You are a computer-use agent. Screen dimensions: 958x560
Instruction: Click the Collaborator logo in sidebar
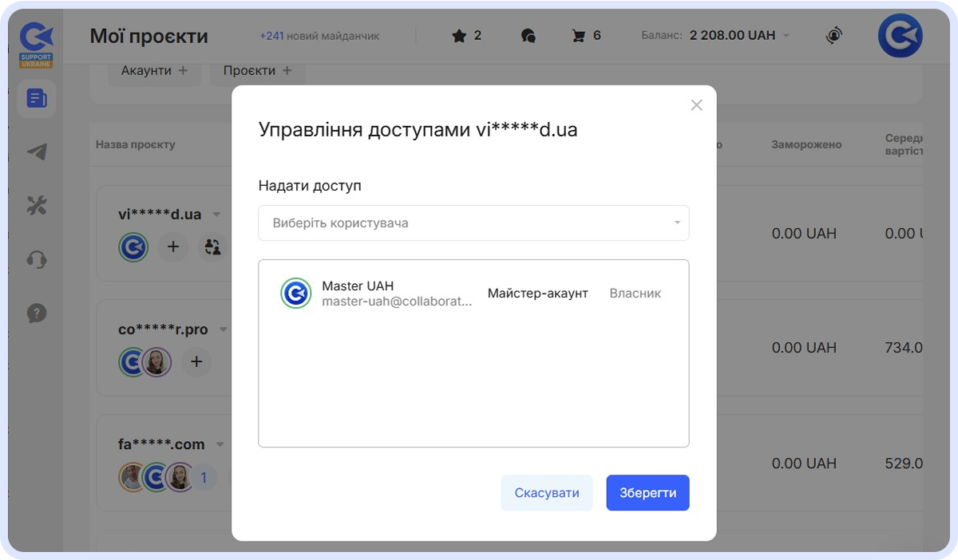pyautogui.click(x=36, y=36)
